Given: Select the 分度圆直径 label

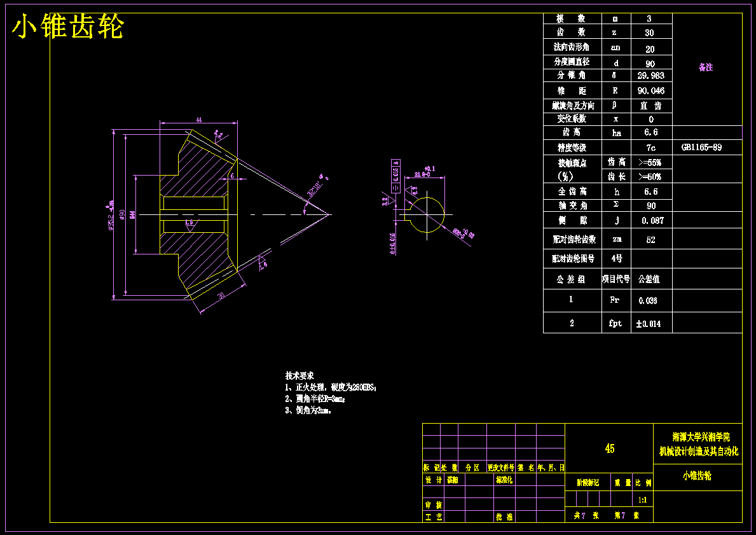Looking at the screenshot, I should tap(572, 62).
